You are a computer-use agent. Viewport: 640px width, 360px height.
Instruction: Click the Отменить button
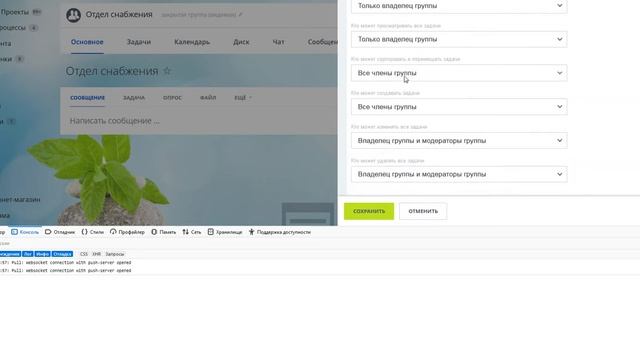(x=423, y=211)
